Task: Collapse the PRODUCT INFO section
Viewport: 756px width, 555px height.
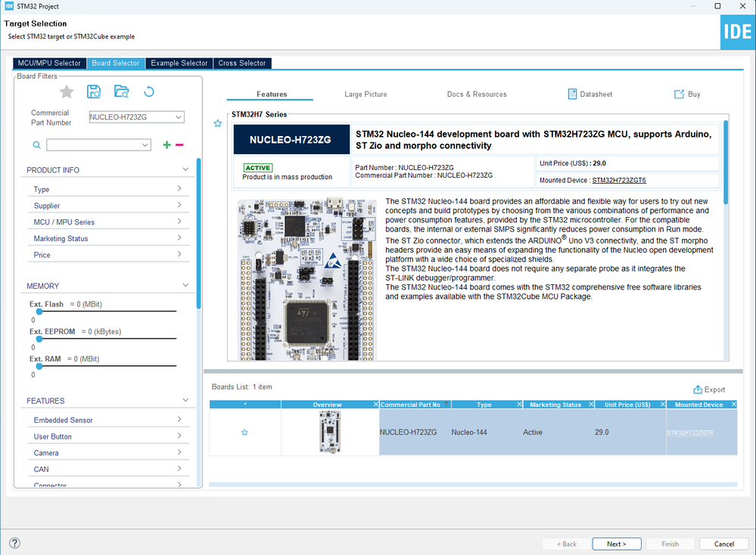Action: 185,169
